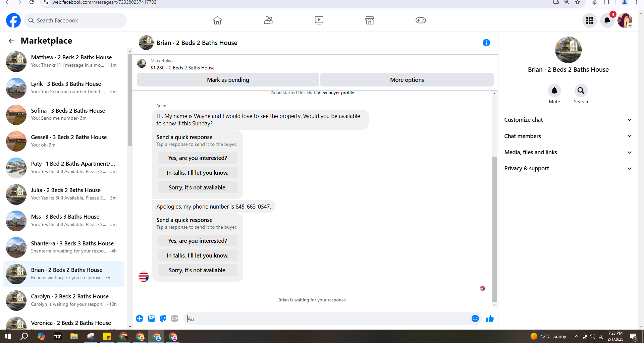644x343 pixels.
Task: Click the conversation list scrollbar
Action: [130, 99]
